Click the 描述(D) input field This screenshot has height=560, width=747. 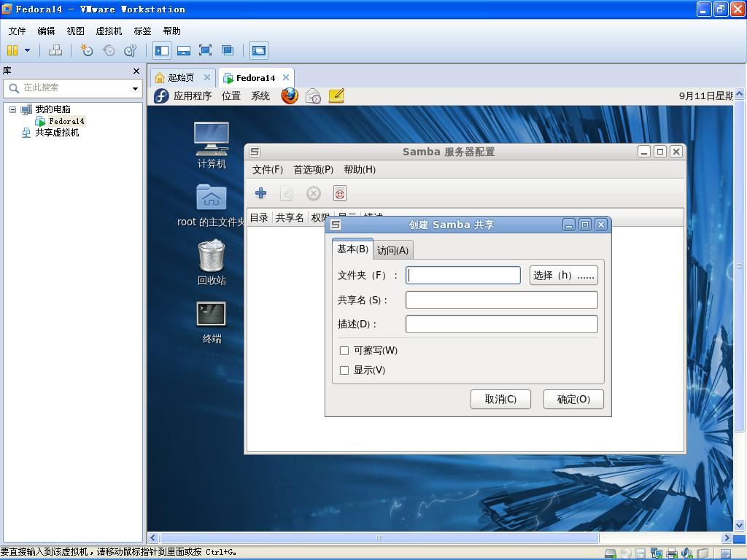coord(502,324)
